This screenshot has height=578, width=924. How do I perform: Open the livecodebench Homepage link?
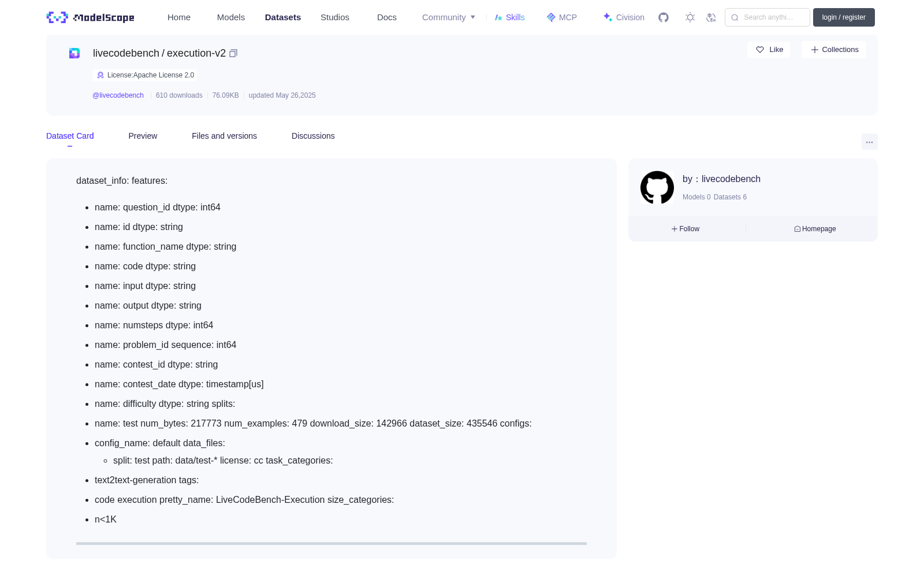(x=815, y=229)
